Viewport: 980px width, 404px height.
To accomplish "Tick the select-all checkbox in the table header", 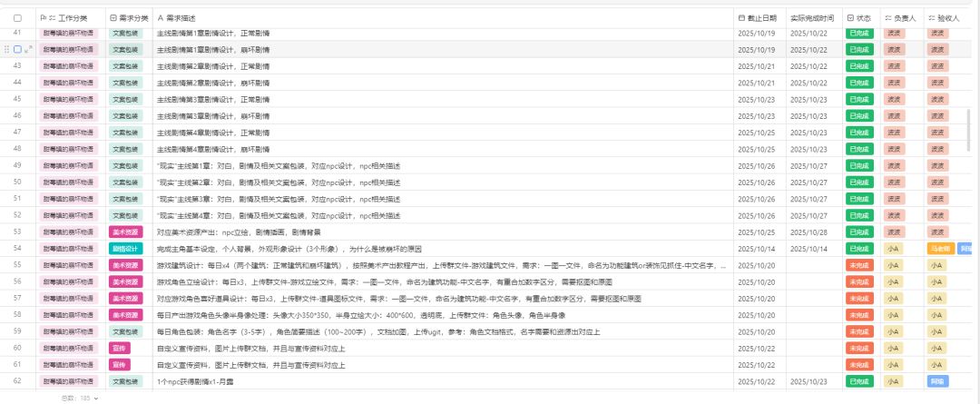I will click(x=17, y=19).
